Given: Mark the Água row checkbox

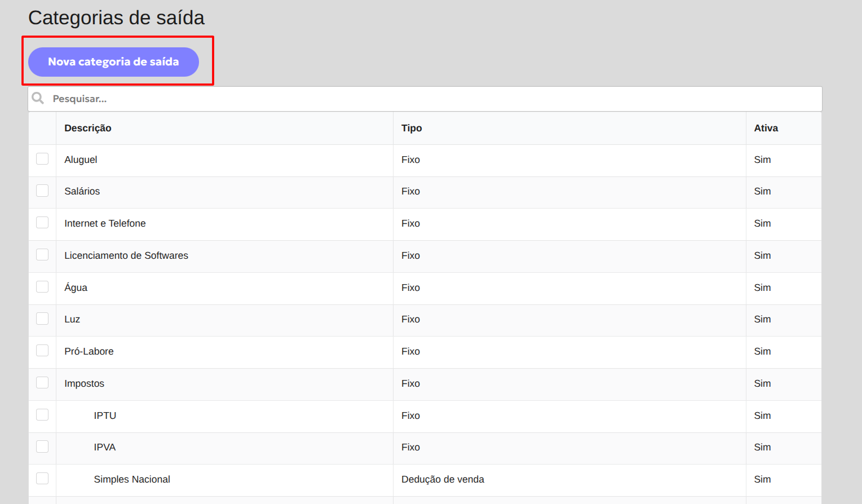Looking at the screenshot, I should pyautogui.click(x=42, y=287).
